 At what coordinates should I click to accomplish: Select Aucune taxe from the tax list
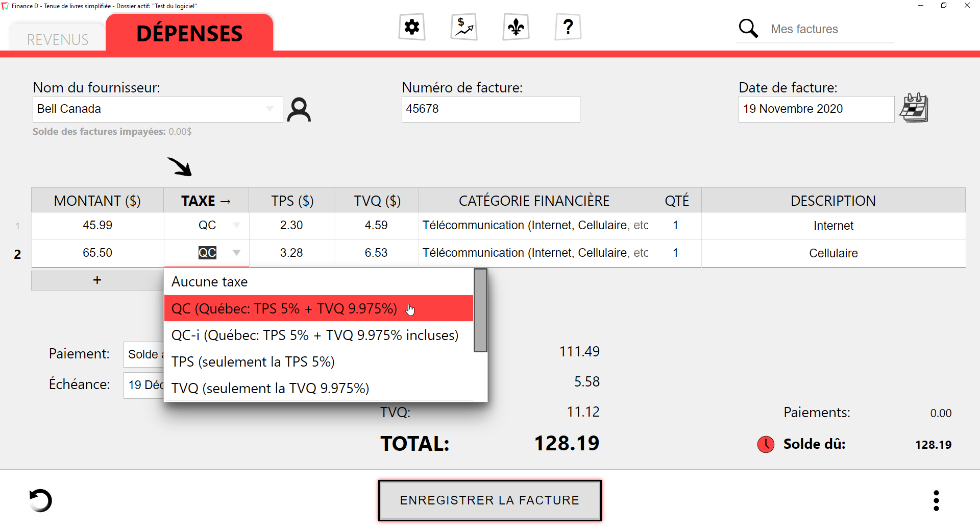pos(209,281)
